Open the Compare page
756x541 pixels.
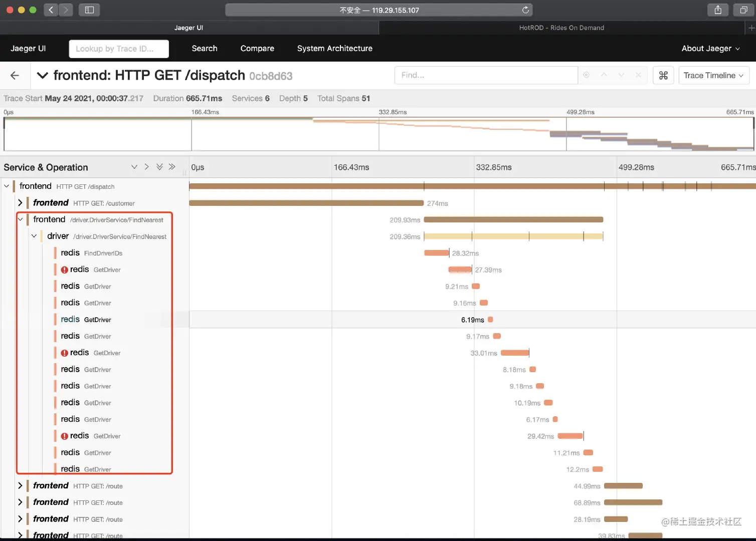pos(257,49)
